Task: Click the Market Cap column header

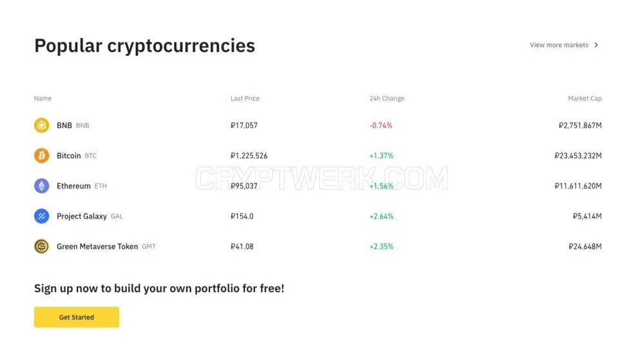Action: 585,98
